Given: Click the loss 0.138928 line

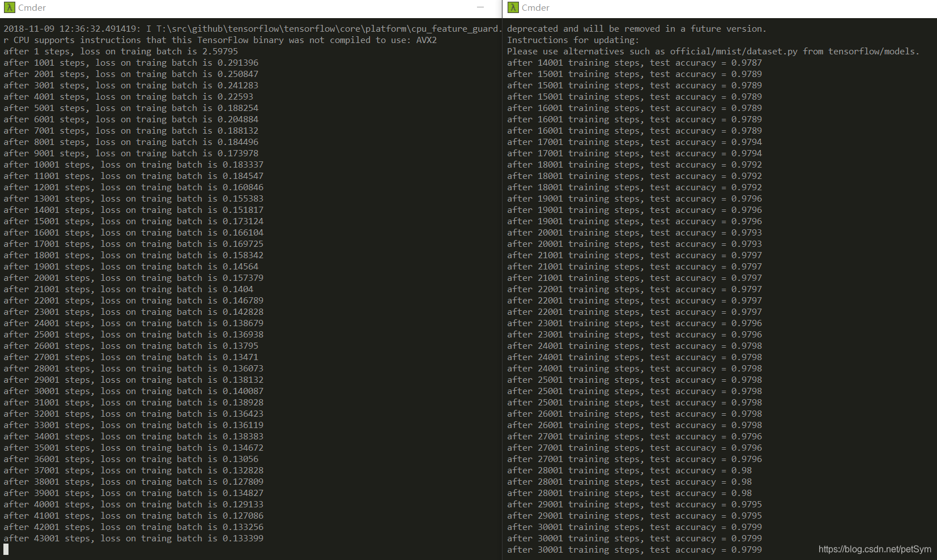Looking at the screenshot, I should [x=134, y=403].
